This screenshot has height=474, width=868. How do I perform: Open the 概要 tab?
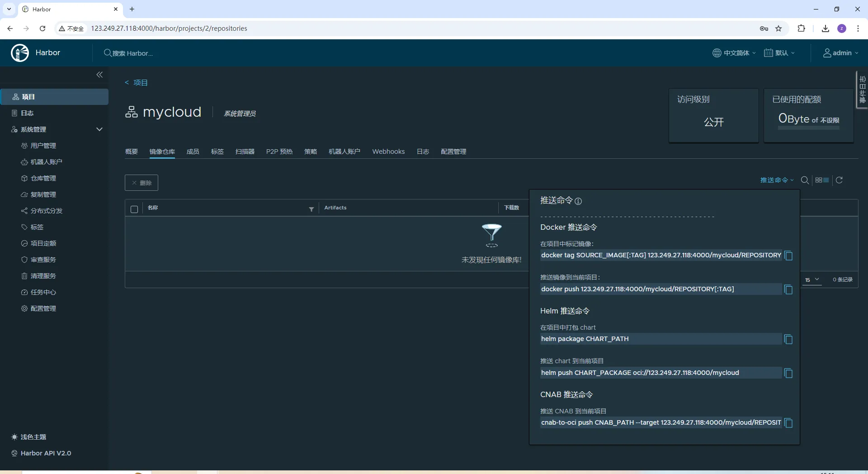(132, 152)
